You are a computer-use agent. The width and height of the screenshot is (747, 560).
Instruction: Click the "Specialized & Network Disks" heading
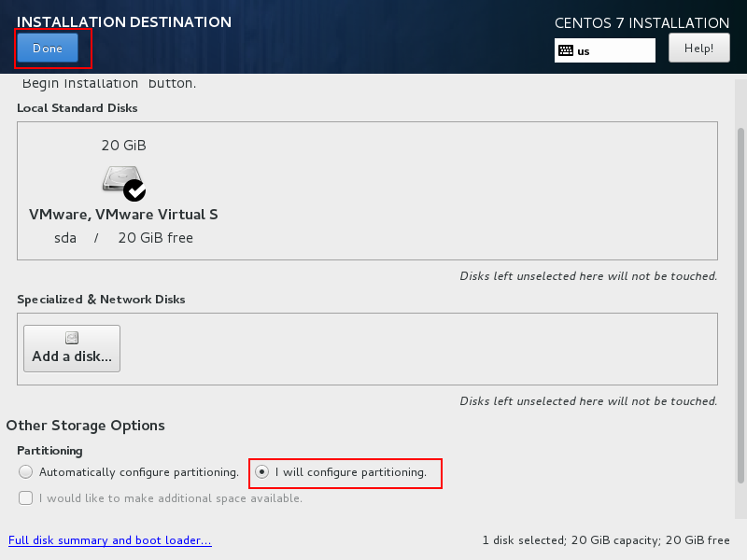coord(101,300)
